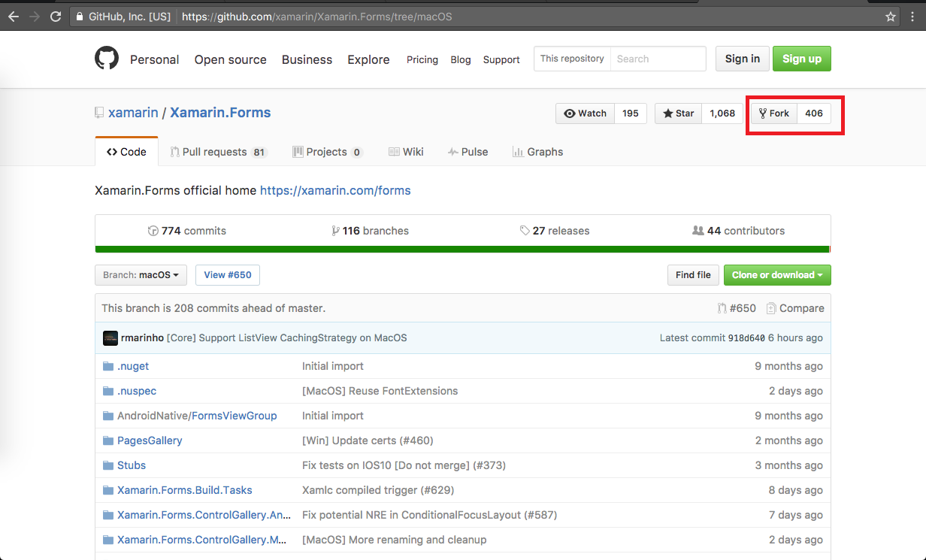926x560 pixels.
Task: Go back using browser back arrow
Action: point(14,16)
